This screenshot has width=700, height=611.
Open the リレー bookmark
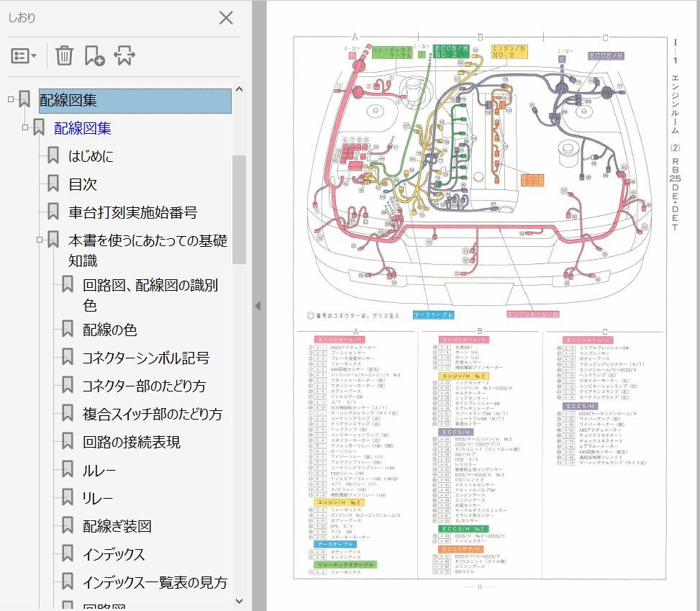[97, 499]
